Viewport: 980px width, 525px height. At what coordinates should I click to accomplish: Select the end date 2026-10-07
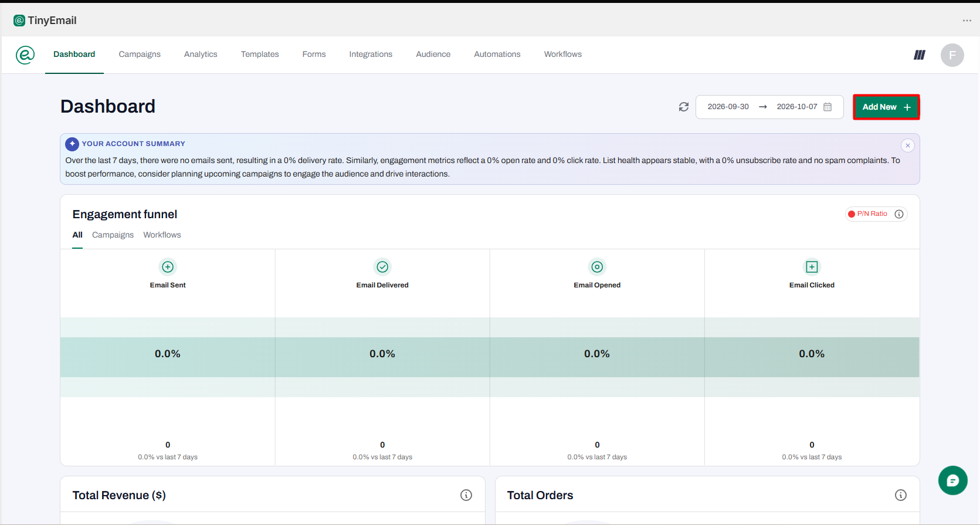797,107
